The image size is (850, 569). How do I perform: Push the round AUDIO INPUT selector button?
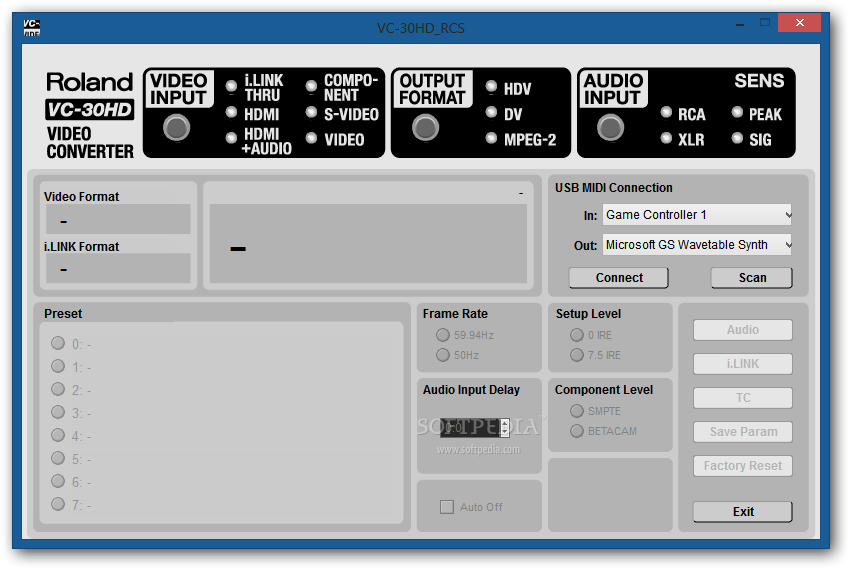pyautogui.click(x=610, y=128)
